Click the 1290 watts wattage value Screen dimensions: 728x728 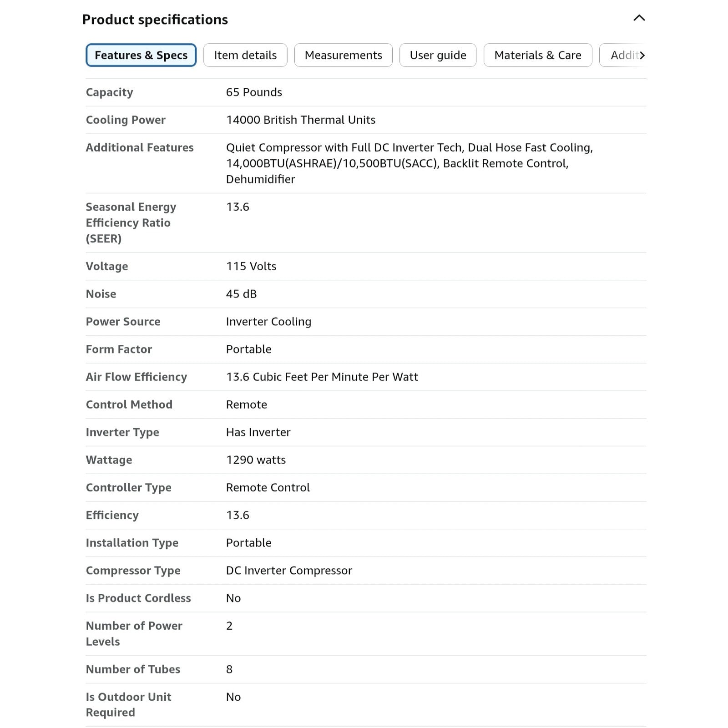point(256,460)
